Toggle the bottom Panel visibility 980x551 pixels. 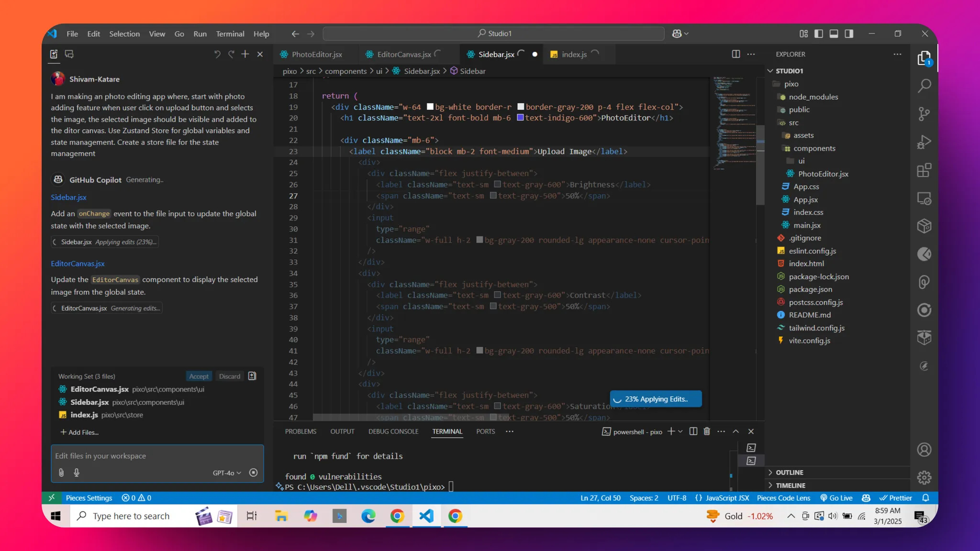[834, 33]
